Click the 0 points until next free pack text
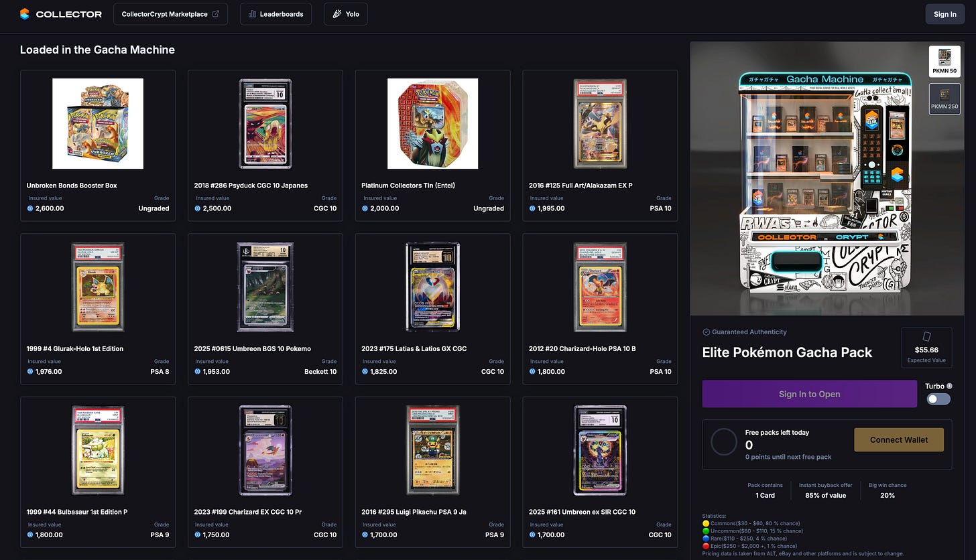The image size is (976, 560). pos(788,457)
